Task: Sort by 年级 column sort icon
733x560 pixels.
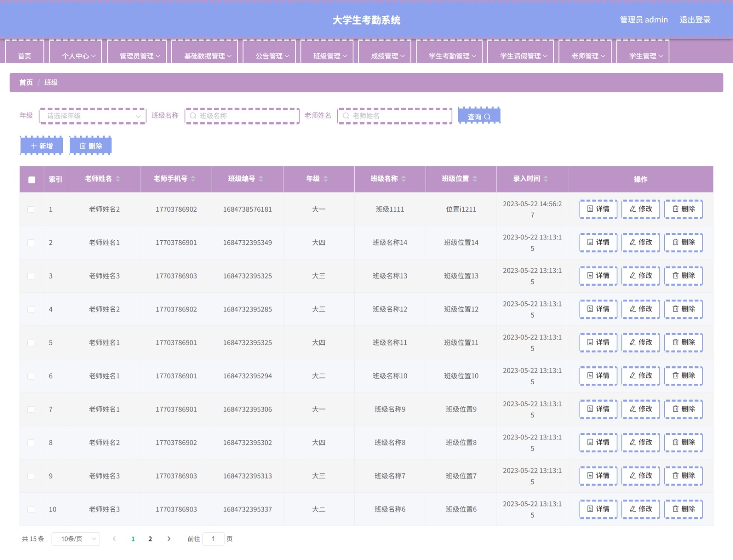Action: tap(326, 179)
